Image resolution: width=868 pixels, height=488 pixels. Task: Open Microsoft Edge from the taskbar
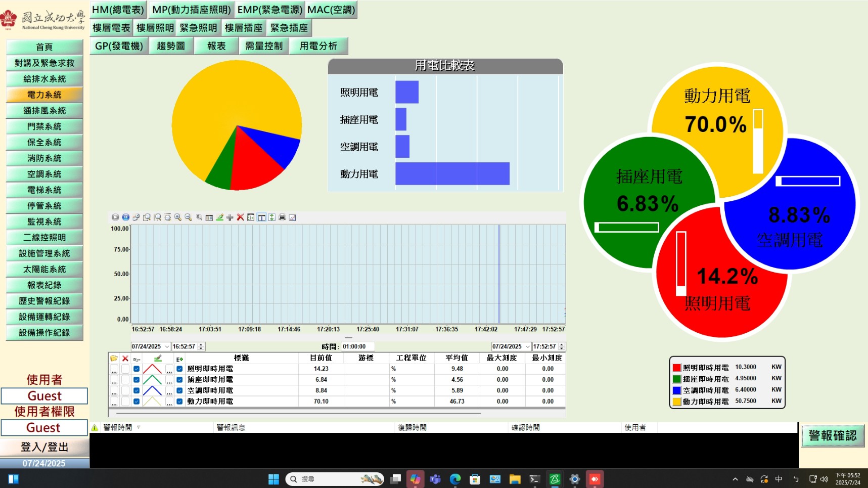(455, 479)
